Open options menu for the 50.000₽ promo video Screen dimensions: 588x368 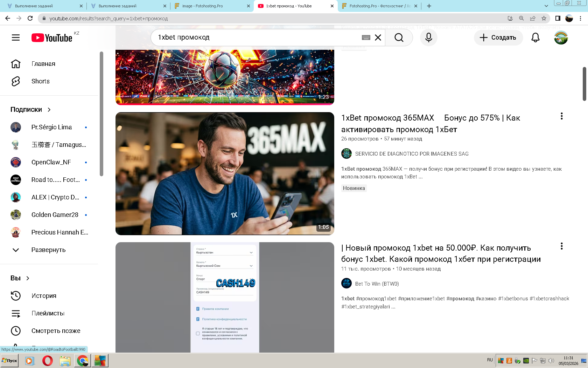point(562,246)
